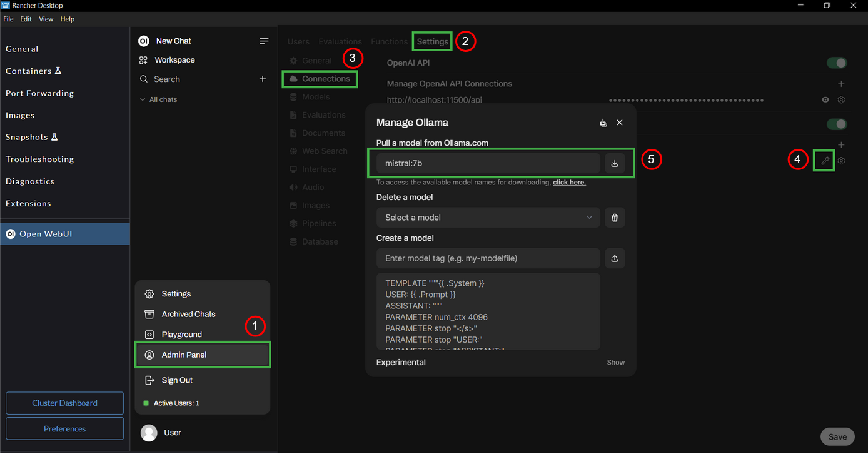This screenshot has height=454, width=868.
Task: Add a new Ollama API connection
Action: (x=842, y=145)
